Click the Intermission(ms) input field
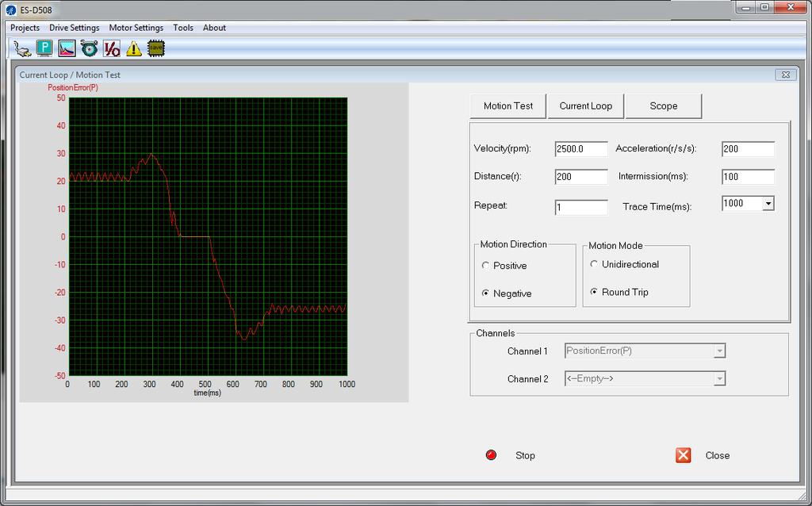812x506 pixels. pos(748,177)
